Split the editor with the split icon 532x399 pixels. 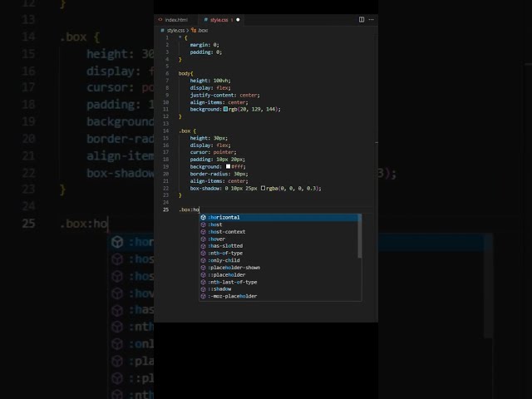pyautogui.click(x=362, y=20)
